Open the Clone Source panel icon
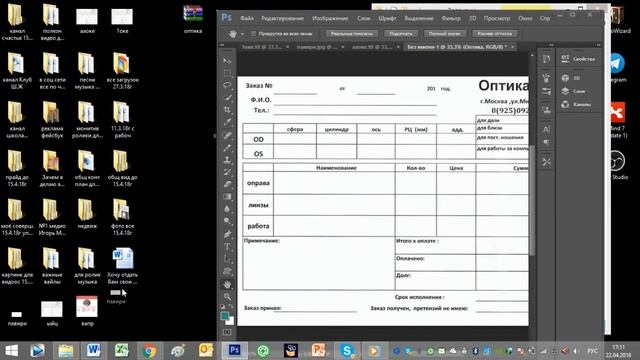Screen dimensions: 640x360 pos(546,109)
